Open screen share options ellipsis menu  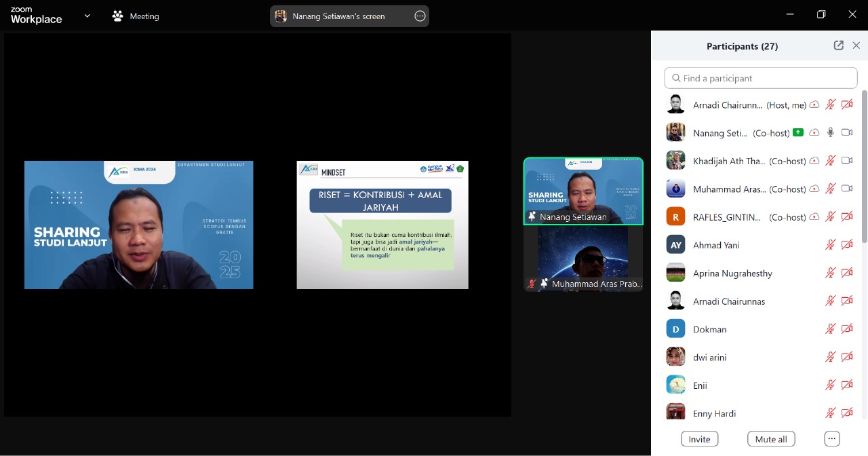(420, 16)
